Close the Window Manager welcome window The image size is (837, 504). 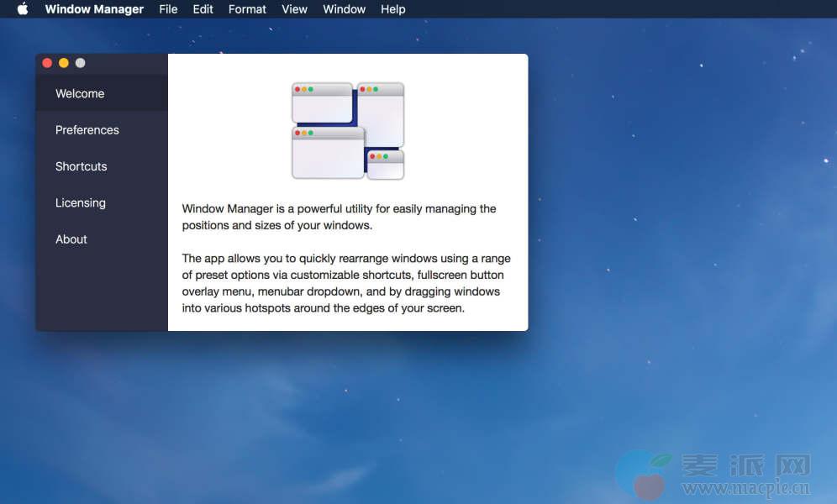(x=47, y=63)
